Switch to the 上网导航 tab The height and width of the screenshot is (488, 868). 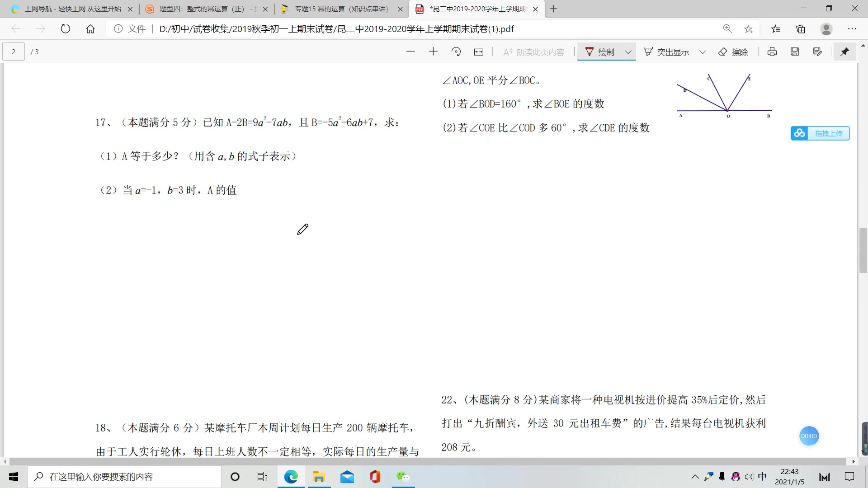72,9
